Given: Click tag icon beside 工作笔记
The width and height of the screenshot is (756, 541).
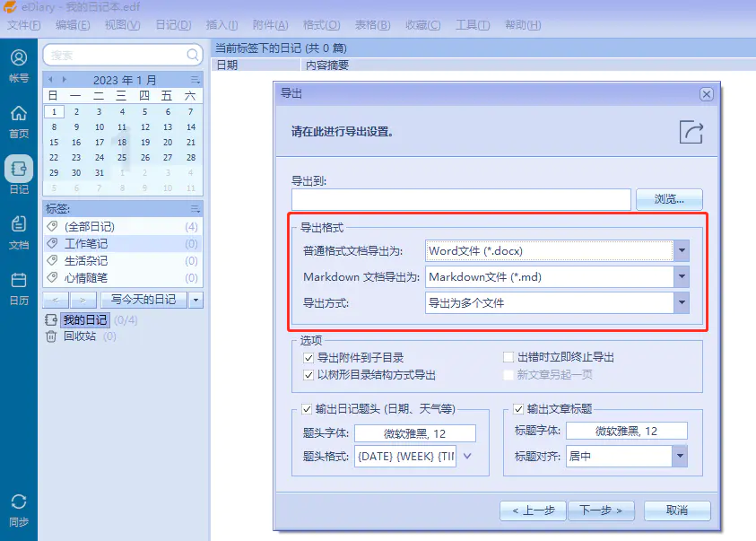Looking at the screenshot, I should (x=52, y=243).
